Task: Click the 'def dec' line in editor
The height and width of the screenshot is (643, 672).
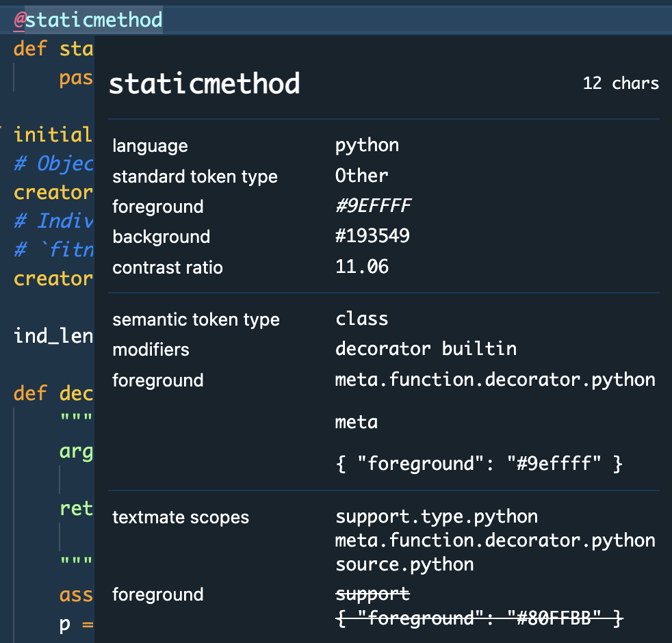Action: tap(53, 393)
